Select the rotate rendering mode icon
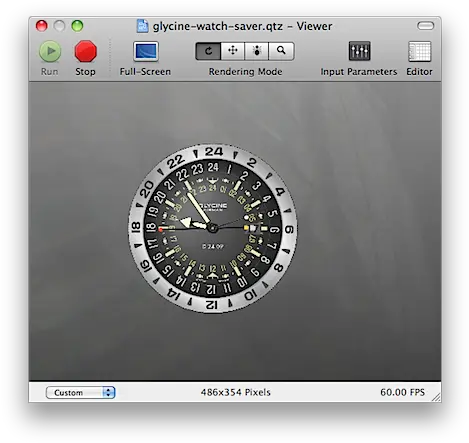This screenshot has height=443, width=469. (208, 51)
